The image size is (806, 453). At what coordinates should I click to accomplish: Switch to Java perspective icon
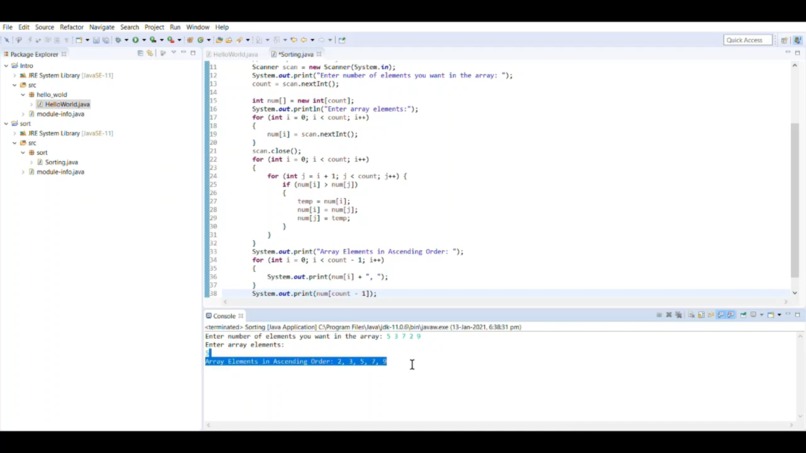[x=797, y=40]
